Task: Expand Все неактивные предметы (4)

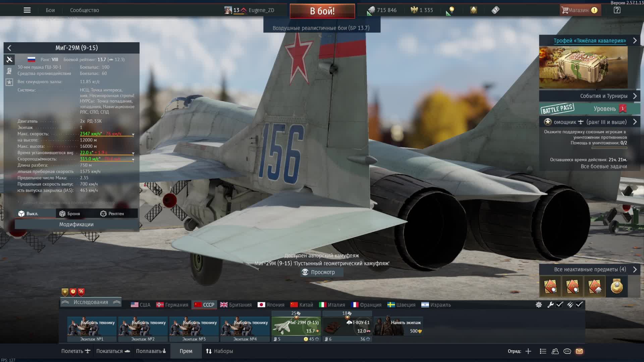Action: [x=589, y=269]
